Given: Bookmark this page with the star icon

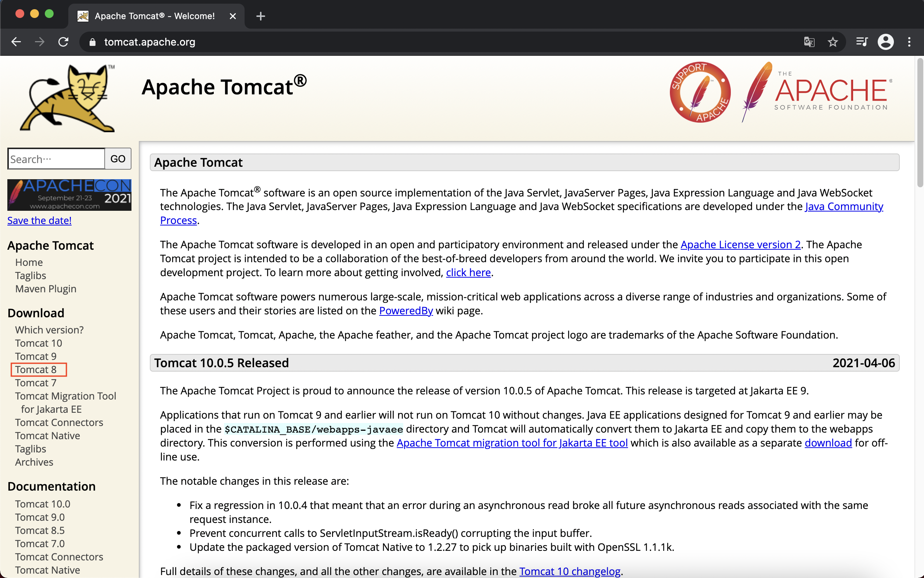Looking at the screenshot, I should 833,41.
